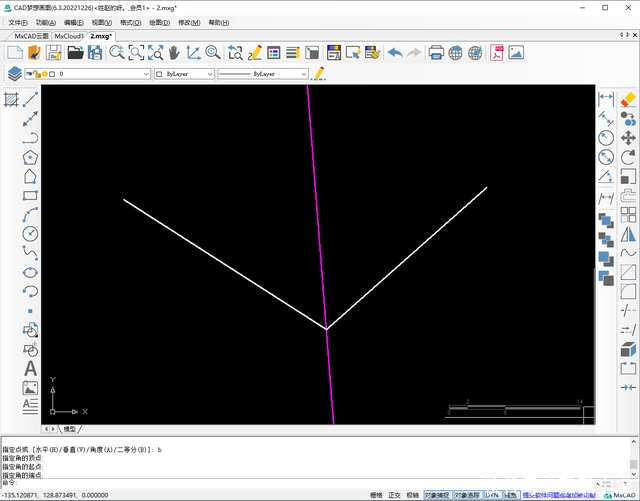The width and height of the screenshot is (640, 501).
Task: Switch to the 2.mxg tab
Action: point(101,36)
